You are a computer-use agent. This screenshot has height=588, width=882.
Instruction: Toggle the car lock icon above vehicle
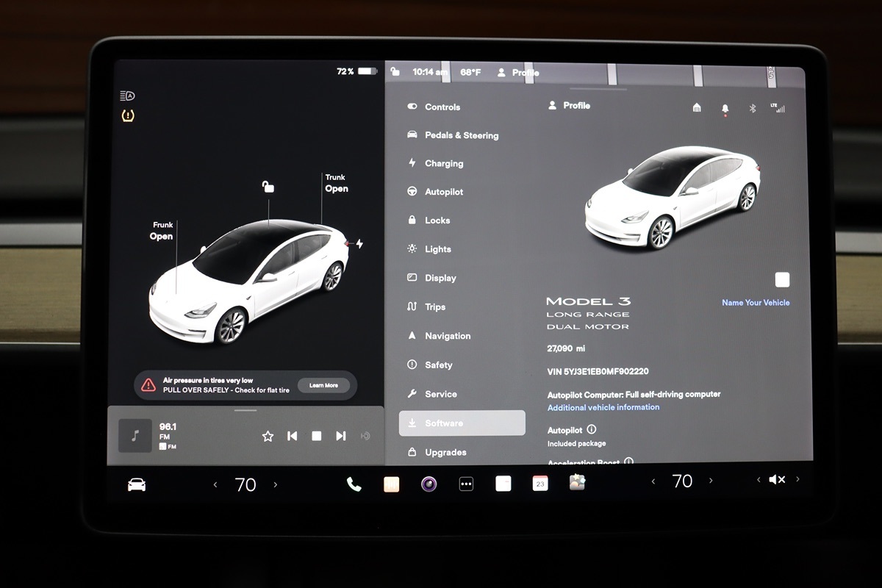click(x=268, y=187)
